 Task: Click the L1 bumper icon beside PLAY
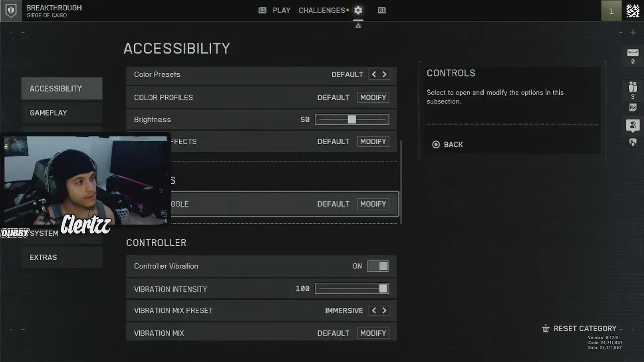[x=262, y=10]
